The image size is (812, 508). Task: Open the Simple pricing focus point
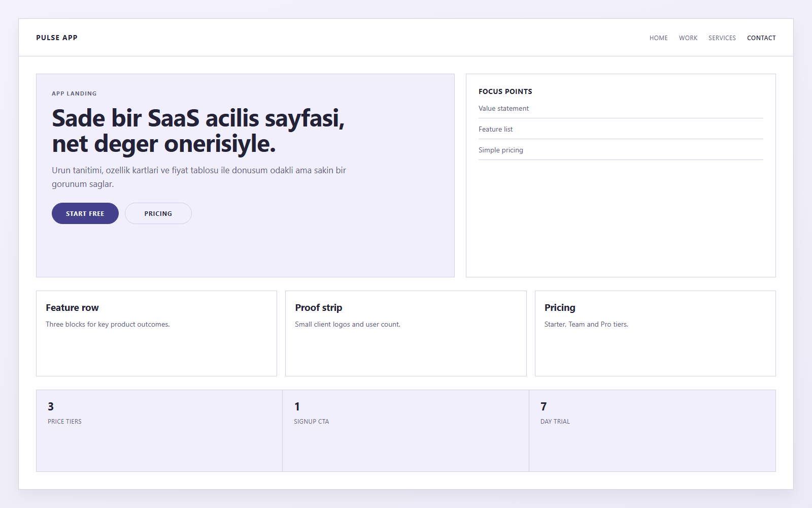501,150
